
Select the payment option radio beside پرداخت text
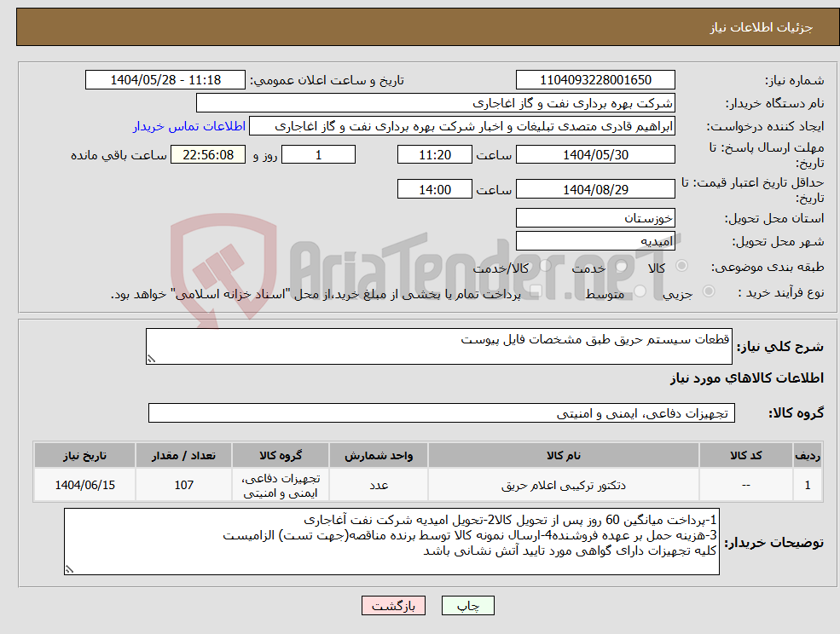tap(537, 291)
